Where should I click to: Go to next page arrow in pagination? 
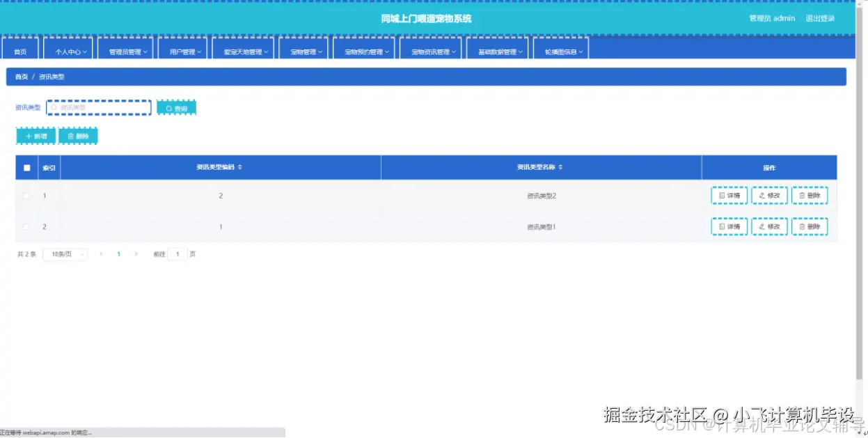136,254
